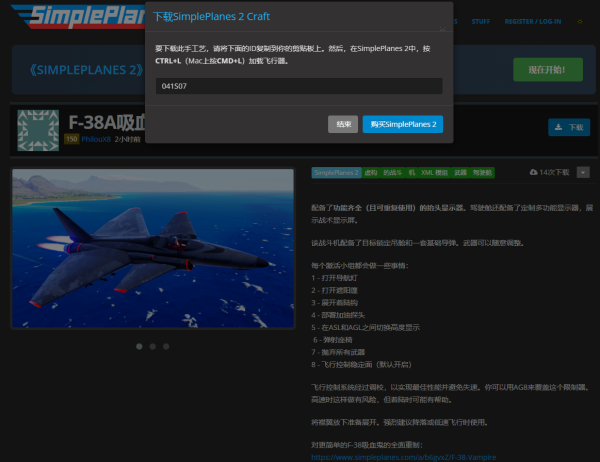This screenshot has height=462, width=600.
Task: Click the 结束 button in the dialog
Action: coord(343,124)
